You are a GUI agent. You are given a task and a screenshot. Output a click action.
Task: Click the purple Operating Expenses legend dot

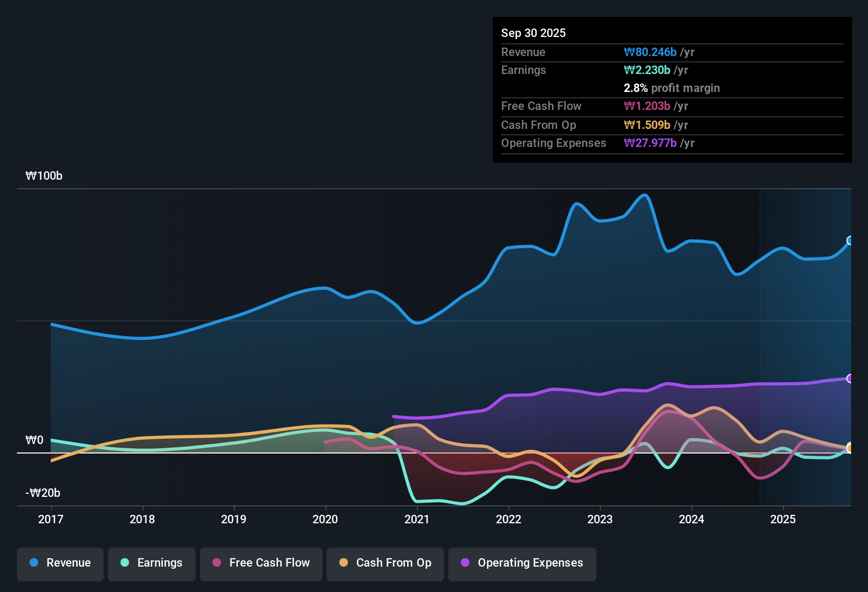coord(465,563)
